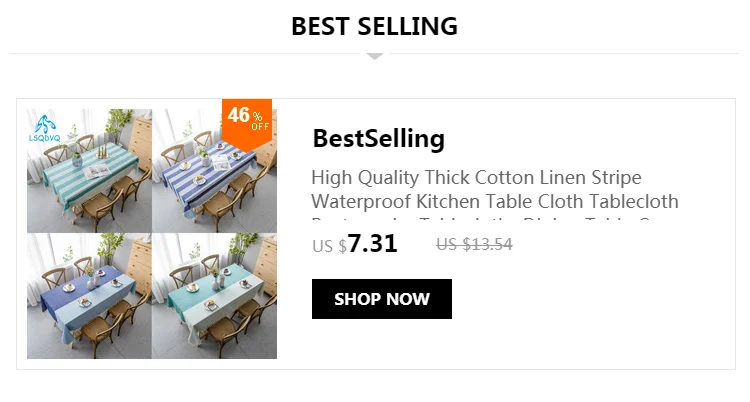750x402 pixels.
Task: Click the LSQDVQ brand logo
Action: 45,128
